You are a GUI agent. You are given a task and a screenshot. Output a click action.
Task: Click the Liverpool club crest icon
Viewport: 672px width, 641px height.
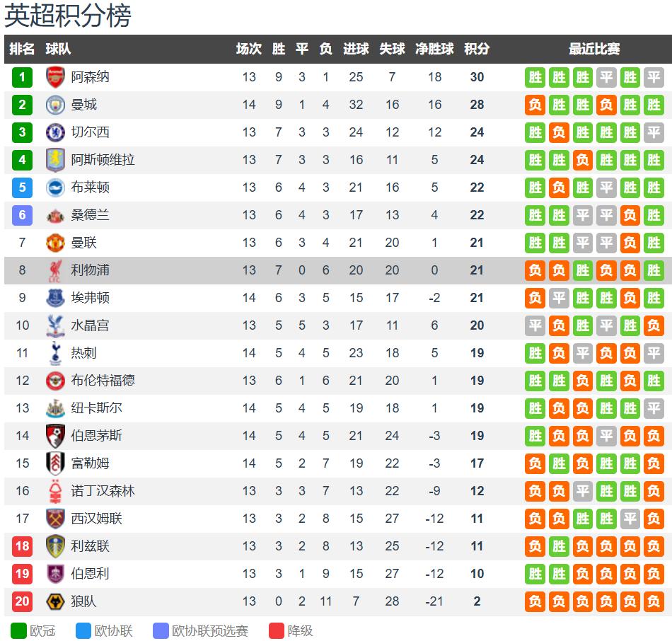[x=55, y=270]
